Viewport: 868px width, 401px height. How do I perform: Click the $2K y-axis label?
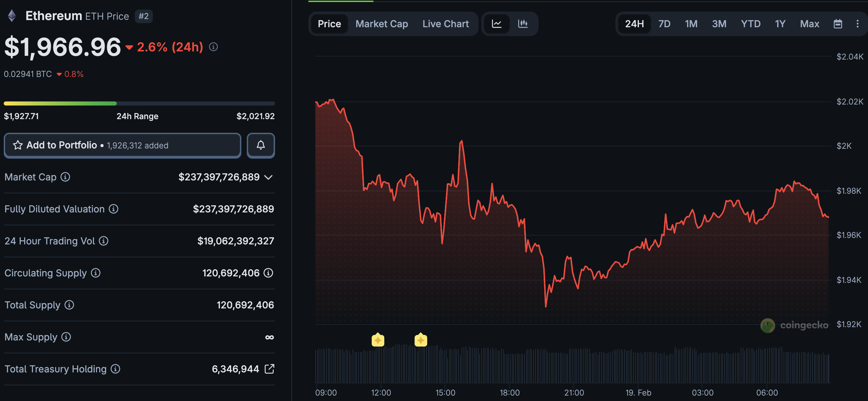[x=844, y=146]
